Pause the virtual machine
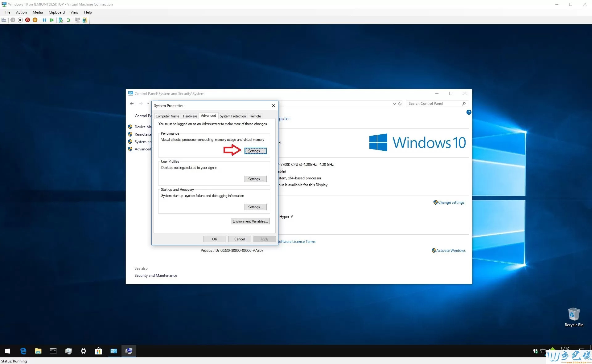 [x=44, y=20]
